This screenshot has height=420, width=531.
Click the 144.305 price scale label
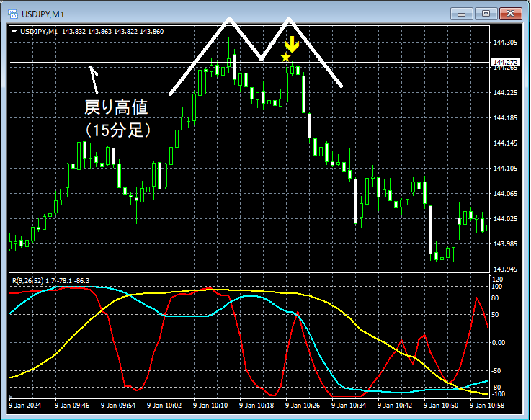505,43
